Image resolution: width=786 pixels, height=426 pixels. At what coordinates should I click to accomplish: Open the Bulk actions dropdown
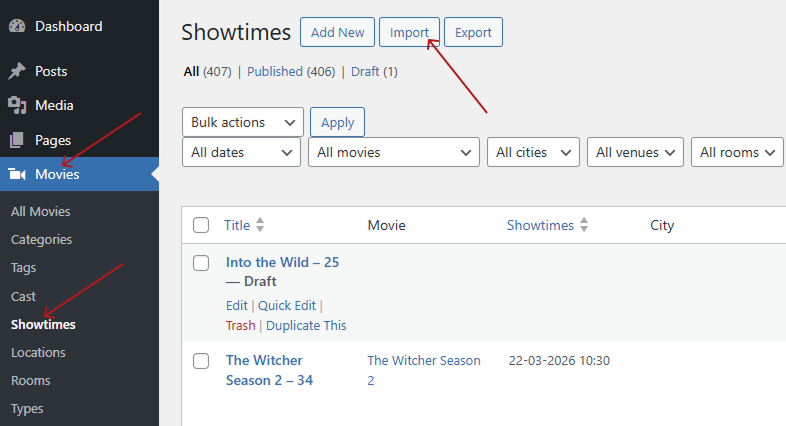(x=243, y=122)
